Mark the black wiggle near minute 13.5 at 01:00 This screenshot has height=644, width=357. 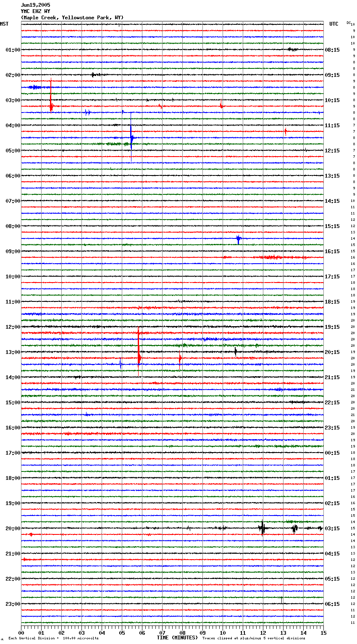(x=293, y=50)
